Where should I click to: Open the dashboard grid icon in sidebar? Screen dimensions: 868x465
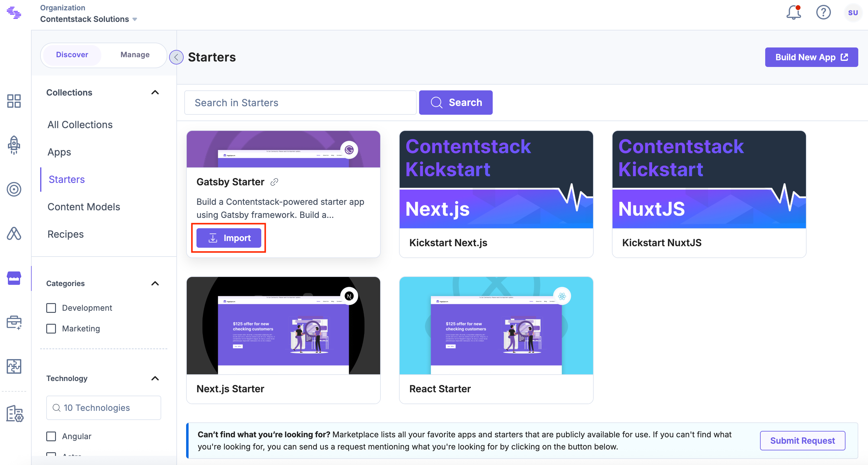tap(14, 101)
